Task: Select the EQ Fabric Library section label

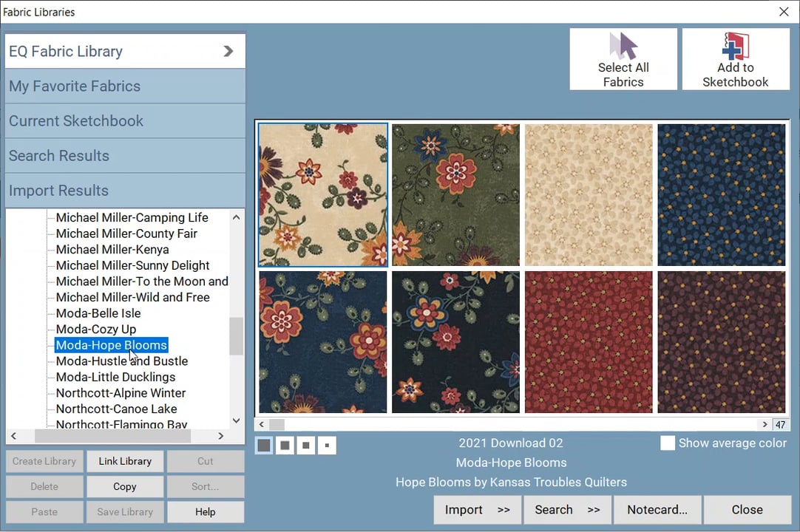Action: point(66,52)
